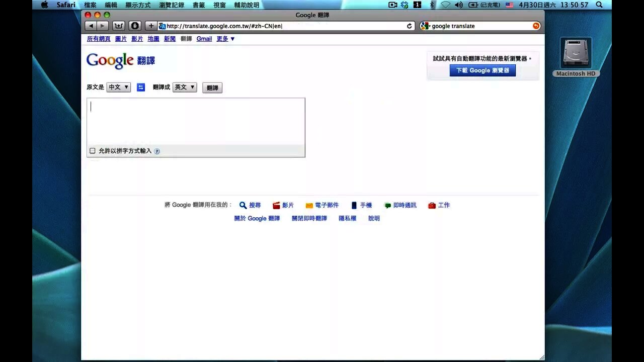
Task: Click 即時通訊 link in footer
Action: (x=405, y=205)
